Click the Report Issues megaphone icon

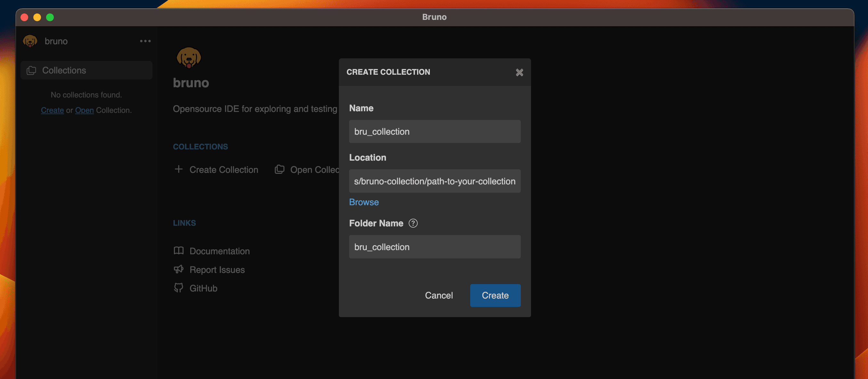(178, 270)
